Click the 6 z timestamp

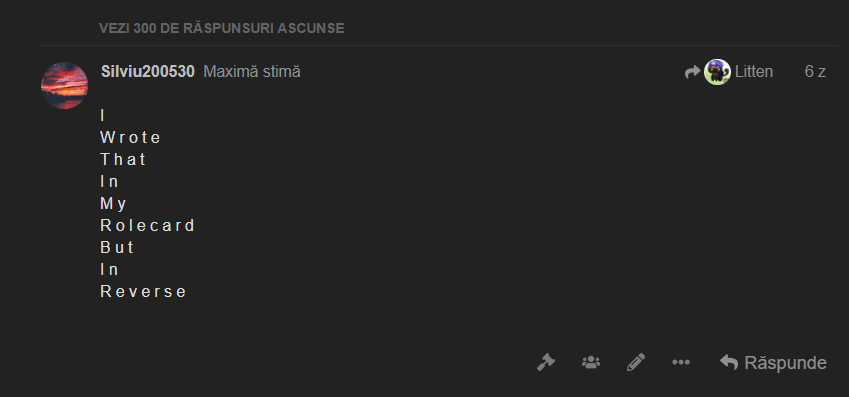pos(815,71)
